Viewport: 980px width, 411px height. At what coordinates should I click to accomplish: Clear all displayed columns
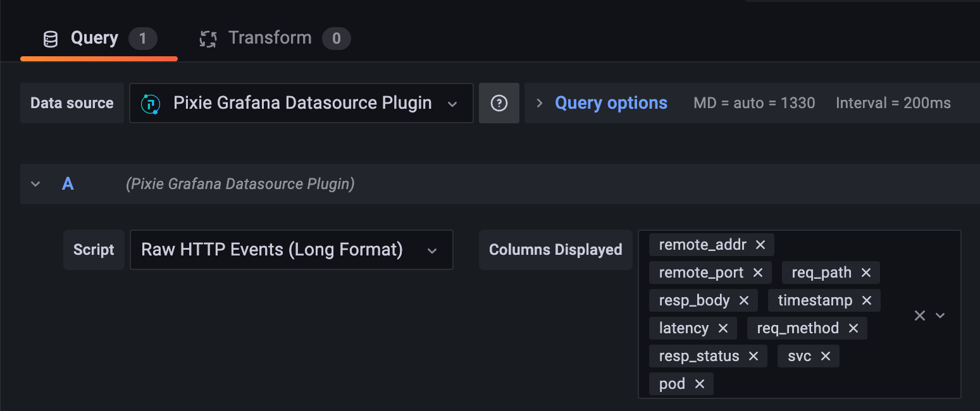(920, 315)
